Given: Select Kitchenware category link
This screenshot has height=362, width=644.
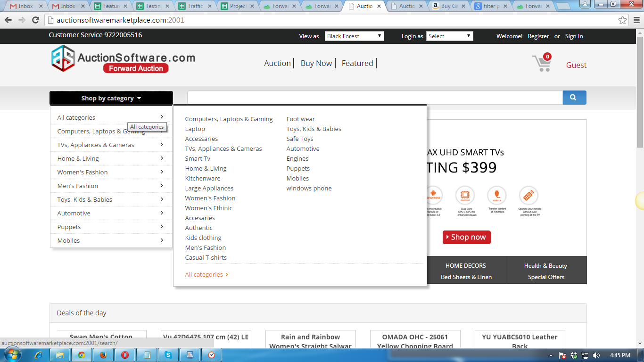Looking at the screenshot, I should click(203, 178).
